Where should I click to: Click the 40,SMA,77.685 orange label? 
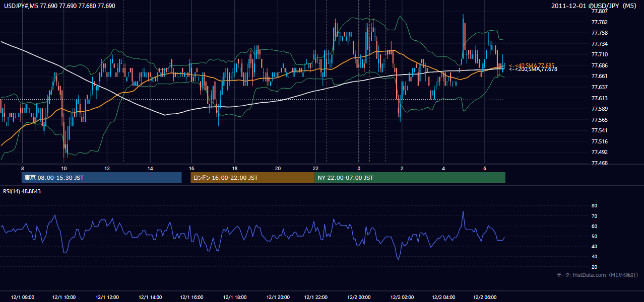[x=532, y=65]
